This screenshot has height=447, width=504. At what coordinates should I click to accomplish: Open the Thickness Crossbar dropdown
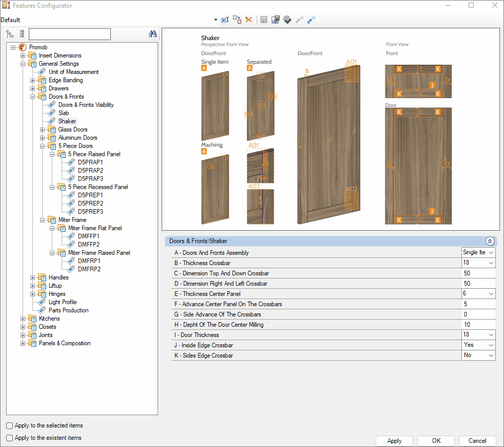coord(491,263)
